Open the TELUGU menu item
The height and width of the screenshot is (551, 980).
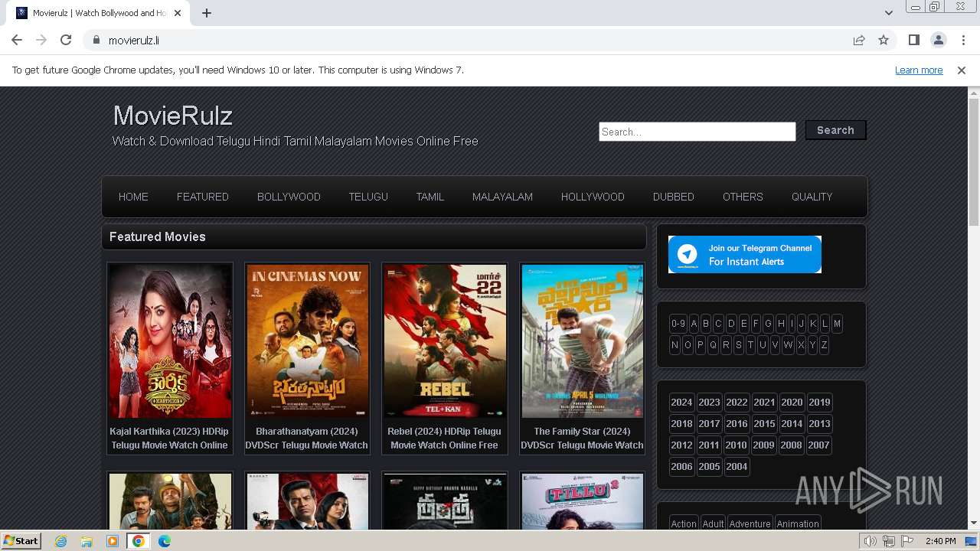coord(368,197)
